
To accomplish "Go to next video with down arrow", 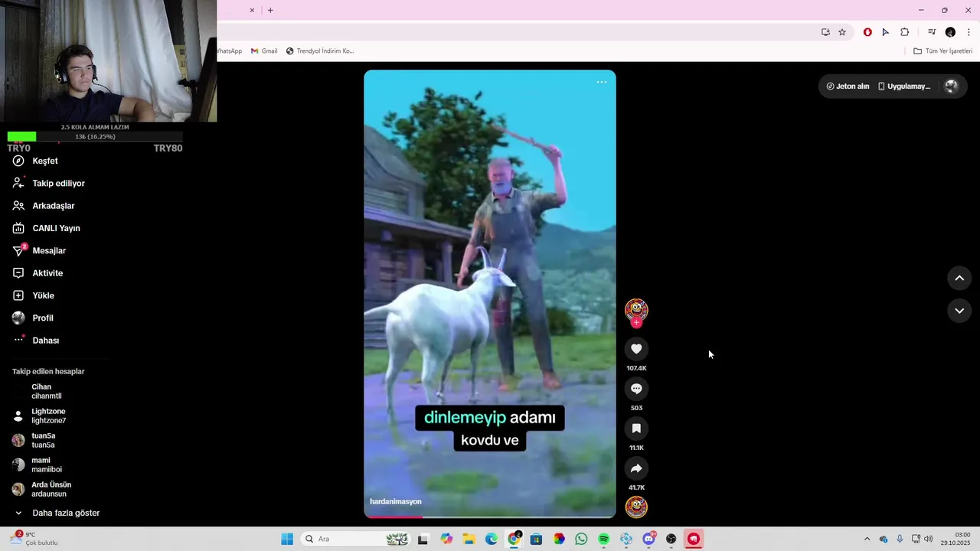I will point(959,311).
